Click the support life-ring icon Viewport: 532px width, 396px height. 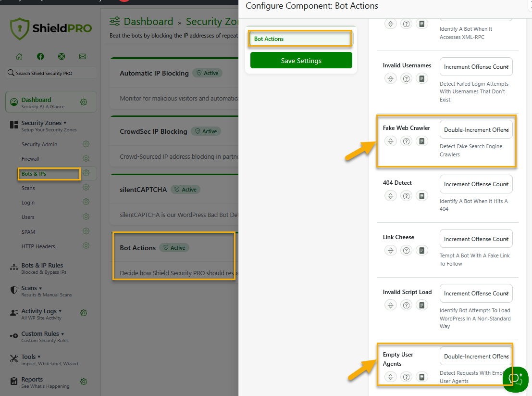coord(62,56)
